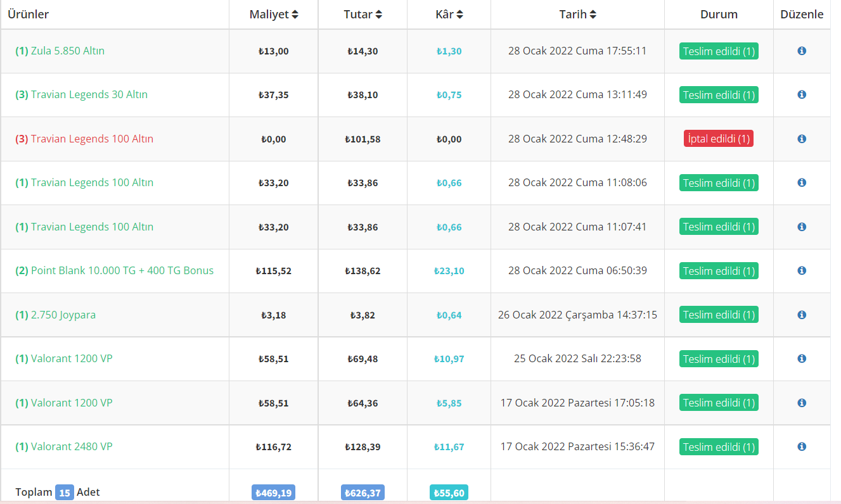Select Teslim edildi badge in Point Blank row
The width and height of the screenshot is (841, 504).
(x=719, y=270)
